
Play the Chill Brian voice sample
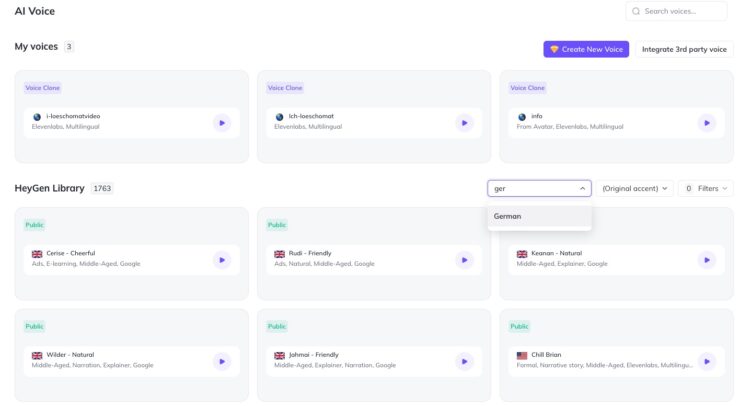pyautogui.click(x=707, y=360)
